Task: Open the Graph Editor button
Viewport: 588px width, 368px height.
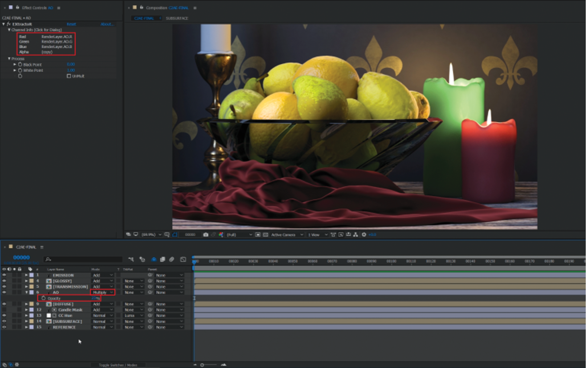Action: click(x=183, y=259)
